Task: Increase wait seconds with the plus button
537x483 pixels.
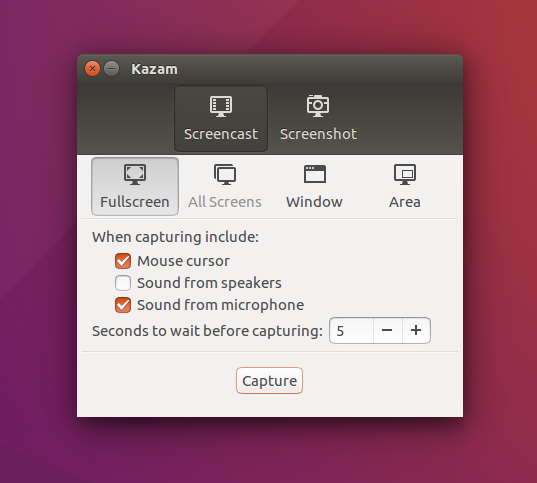Action: (416, 331)
